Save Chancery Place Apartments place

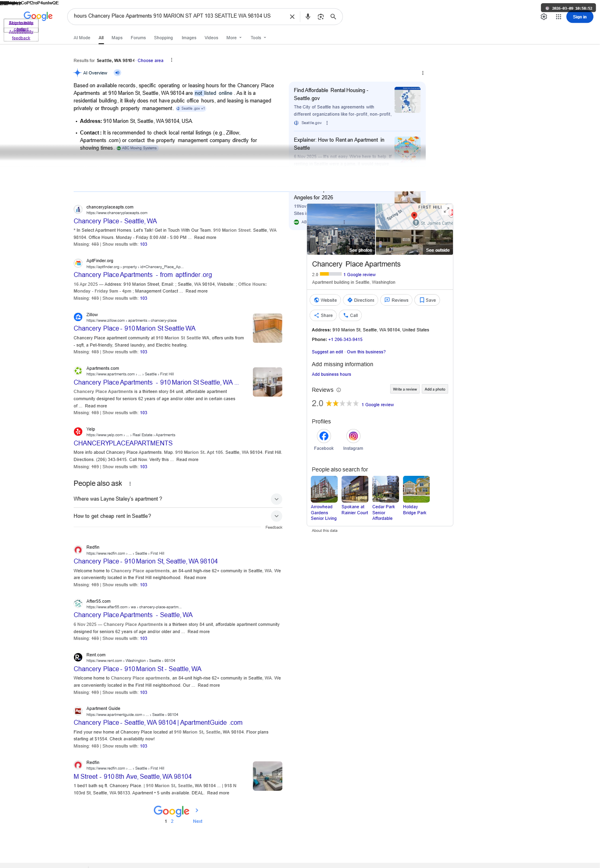[x=427, y=300]
